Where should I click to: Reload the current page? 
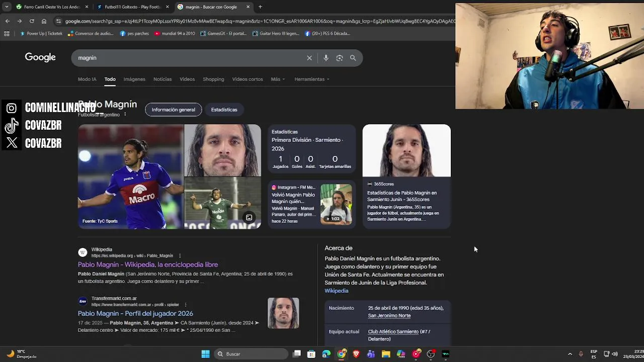pyautogui.click(x=32, y=21)
